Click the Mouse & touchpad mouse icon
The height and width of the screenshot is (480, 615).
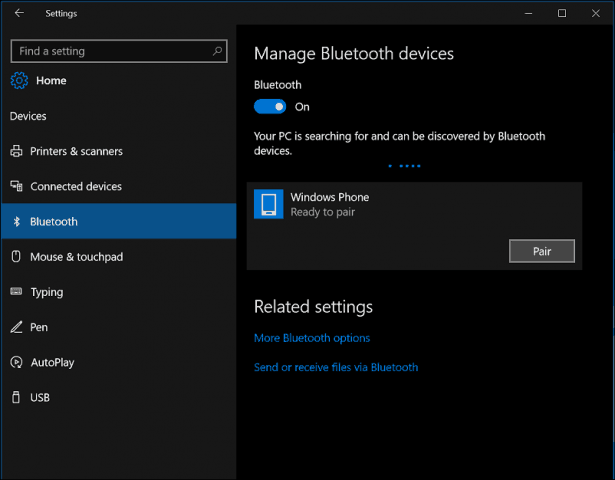point(16,257)
